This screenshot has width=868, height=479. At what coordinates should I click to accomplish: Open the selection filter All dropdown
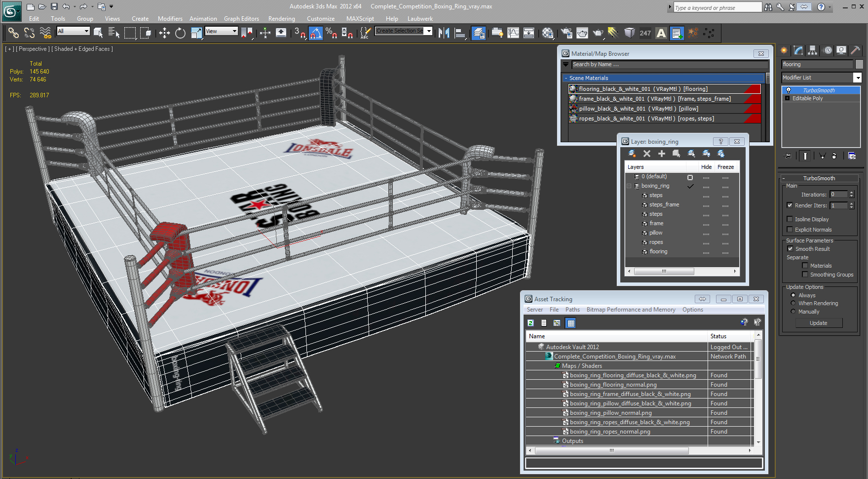tap(73, 31)
